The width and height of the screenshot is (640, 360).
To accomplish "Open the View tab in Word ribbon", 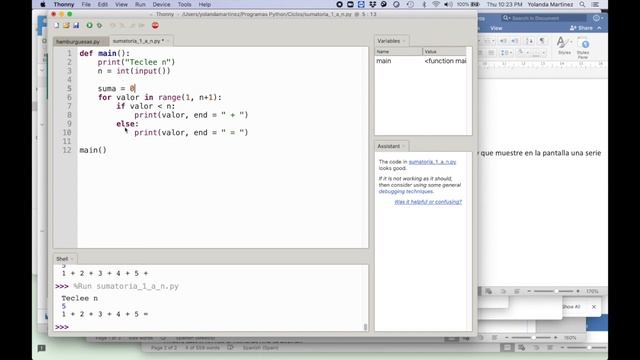I will pyautogui.click(x=496, y=28).
